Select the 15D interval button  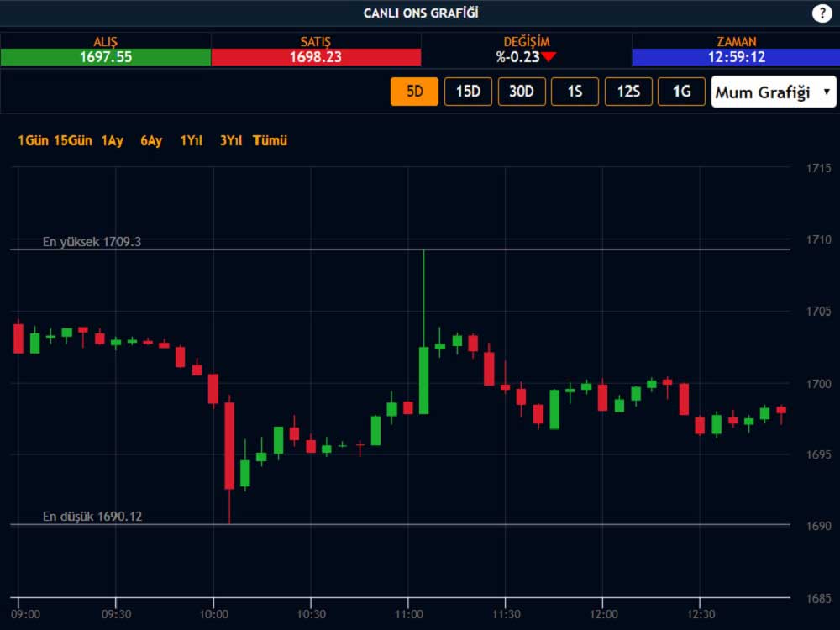click(468, 92)
